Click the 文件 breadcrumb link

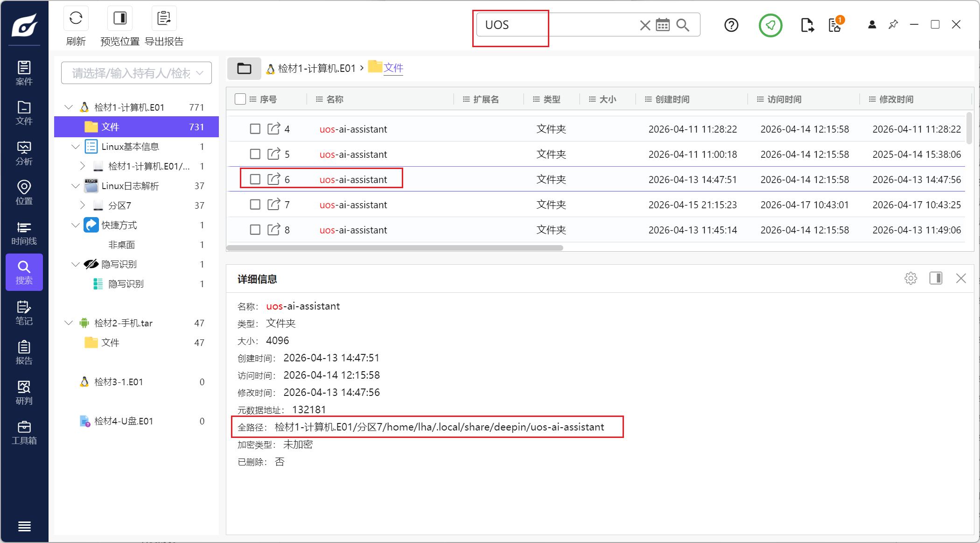(x=393, y=68)
